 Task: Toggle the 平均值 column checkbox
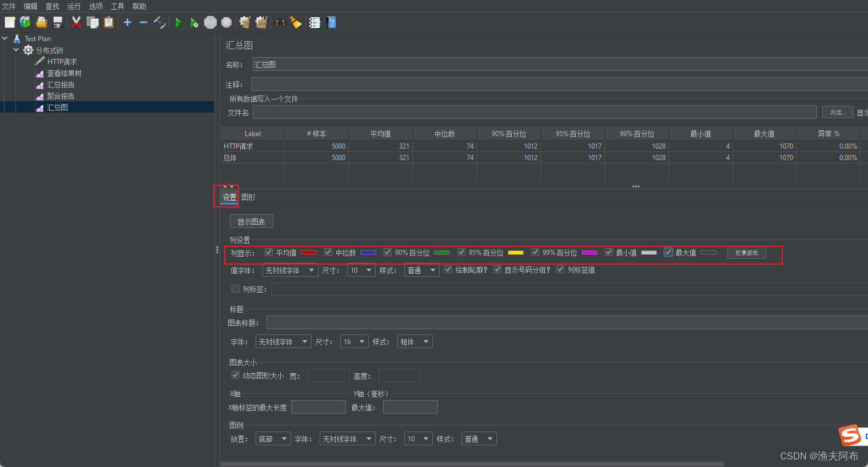(x=269, y=252)
